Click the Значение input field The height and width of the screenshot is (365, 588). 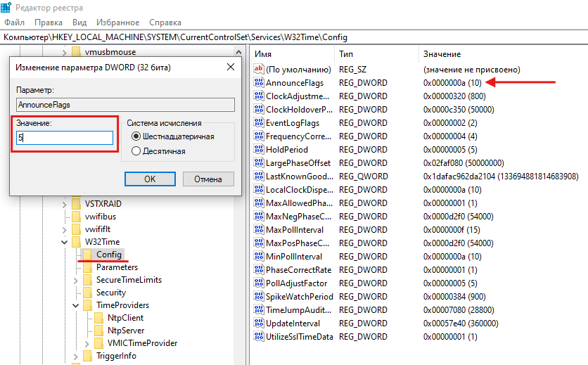[x=65, y=138]
